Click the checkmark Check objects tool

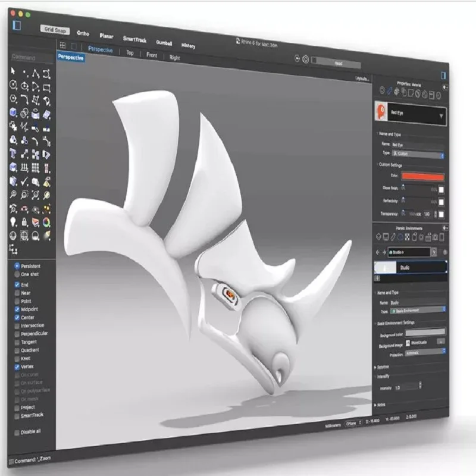[24, 181]
